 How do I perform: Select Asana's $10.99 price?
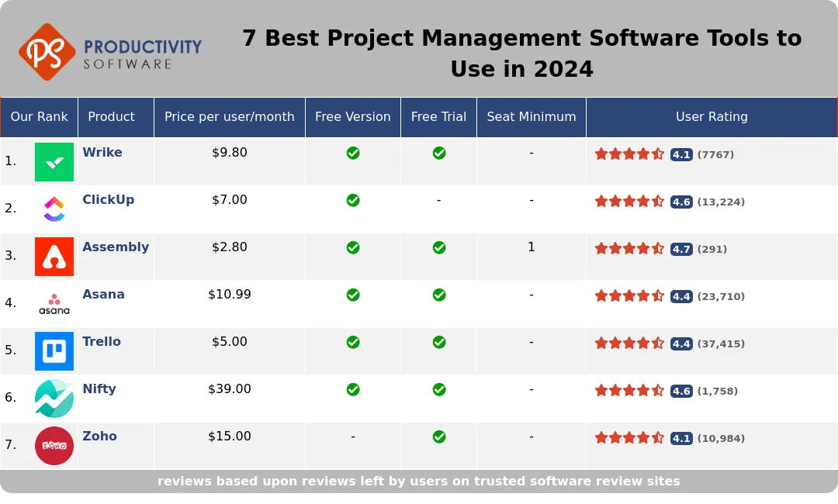tap(229, 294)
